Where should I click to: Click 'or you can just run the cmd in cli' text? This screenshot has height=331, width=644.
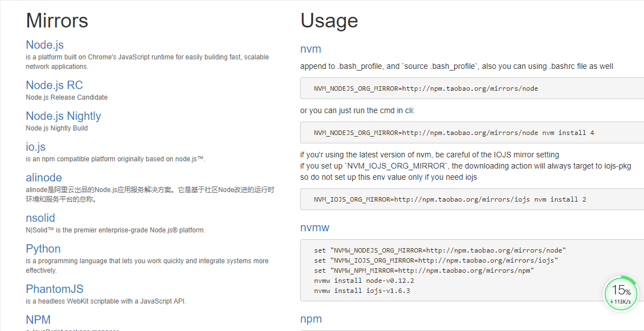357,110
